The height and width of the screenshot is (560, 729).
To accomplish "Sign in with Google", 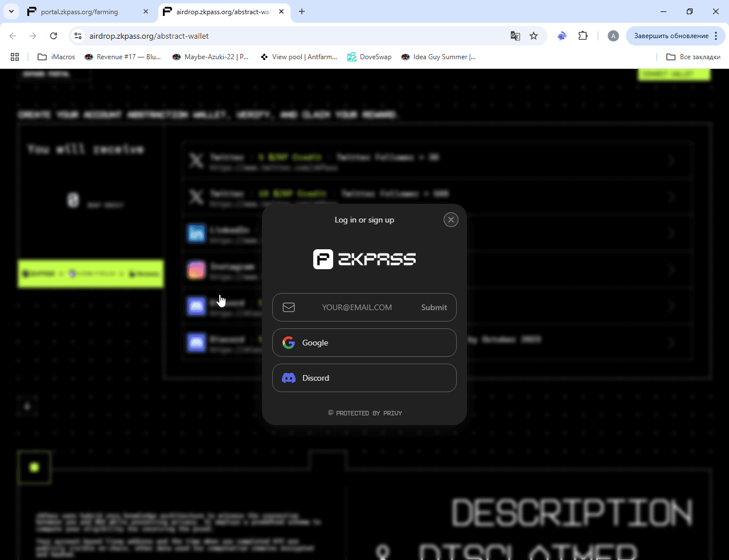I will click(364, 343).
